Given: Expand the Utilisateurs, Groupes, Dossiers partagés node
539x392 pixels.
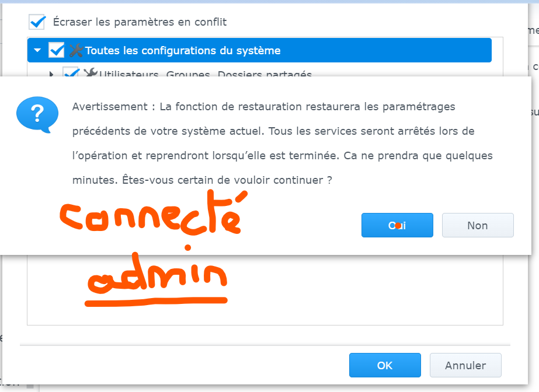Looking at the screenshot, I should 51,74.
